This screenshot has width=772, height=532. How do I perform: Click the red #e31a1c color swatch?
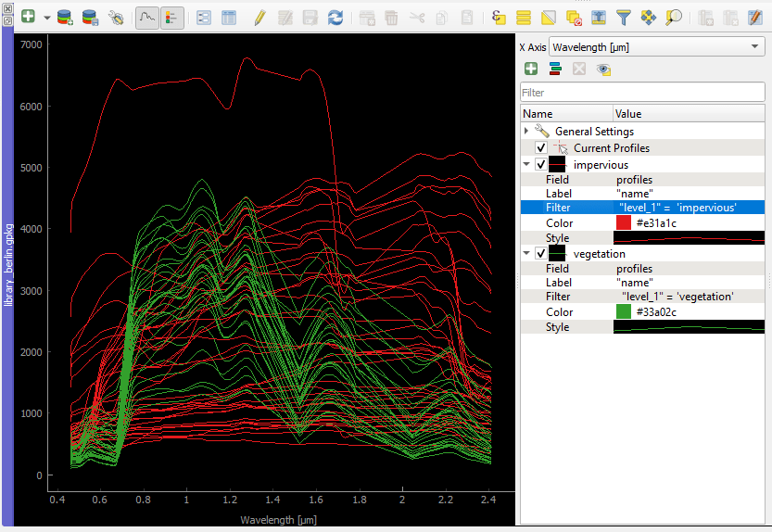click(624, 223)
